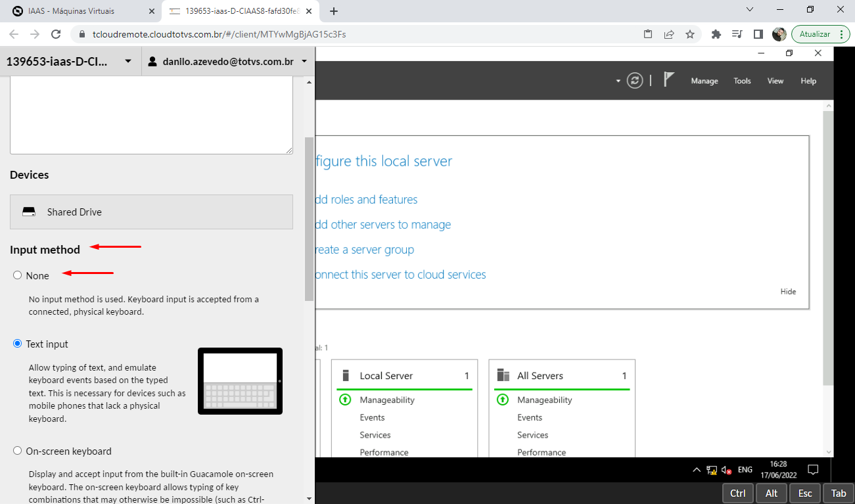Viewport: 855px width, 504px height.
Task: Click the Shared Drive disk icon
Action: point(29,212)
